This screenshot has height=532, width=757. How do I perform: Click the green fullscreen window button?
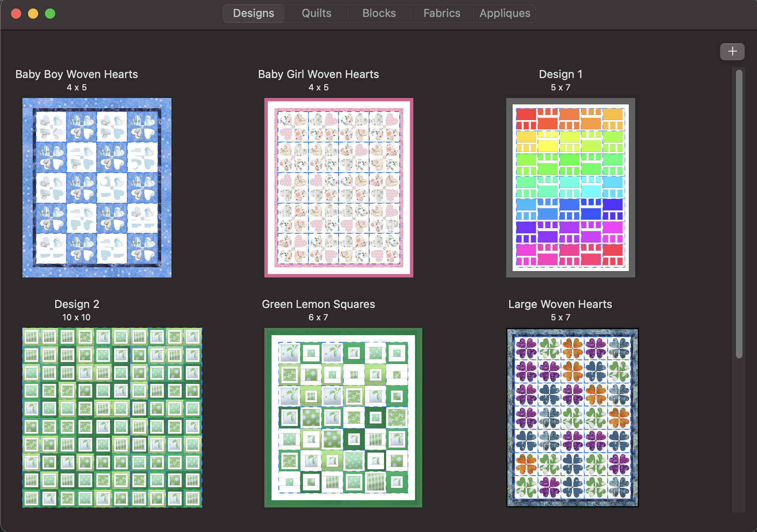[x=50, y=14]
